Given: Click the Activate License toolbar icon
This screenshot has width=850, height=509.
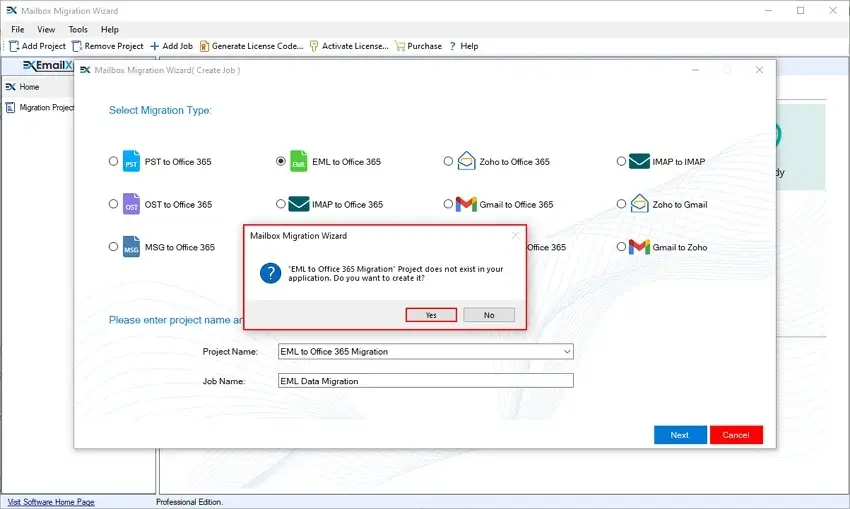Looking at the screenshot, I should point(314,46).
